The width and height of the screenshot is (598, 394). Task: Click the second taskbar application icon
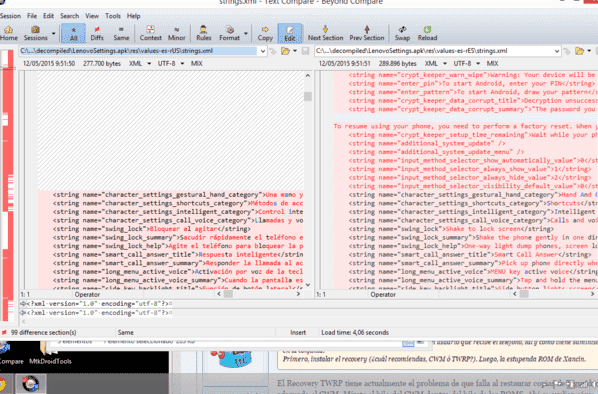(30, 384)
